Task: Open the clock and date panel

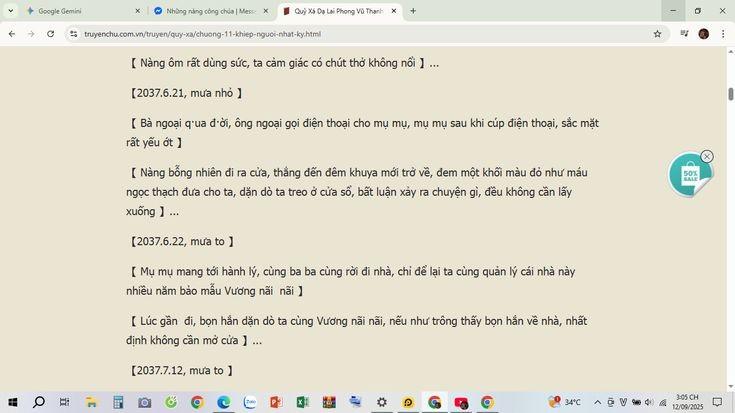Action: point(687,402)
